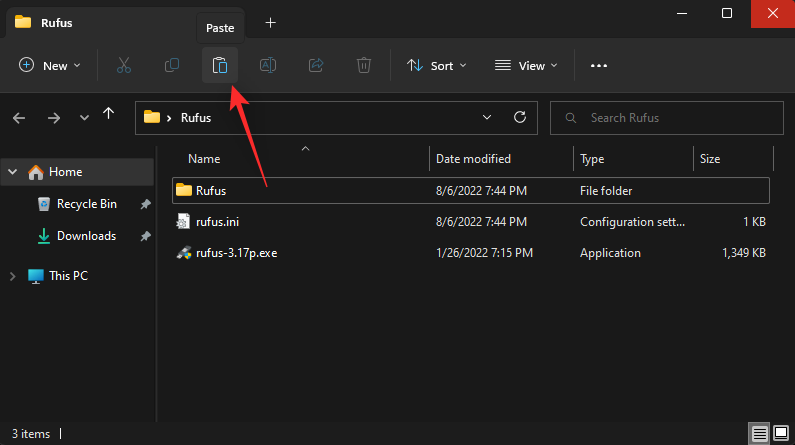Click the rufus-3.17p.exe application icon
Image resolution: width=795 pixels, height=445 pixels.
(184, 252)
